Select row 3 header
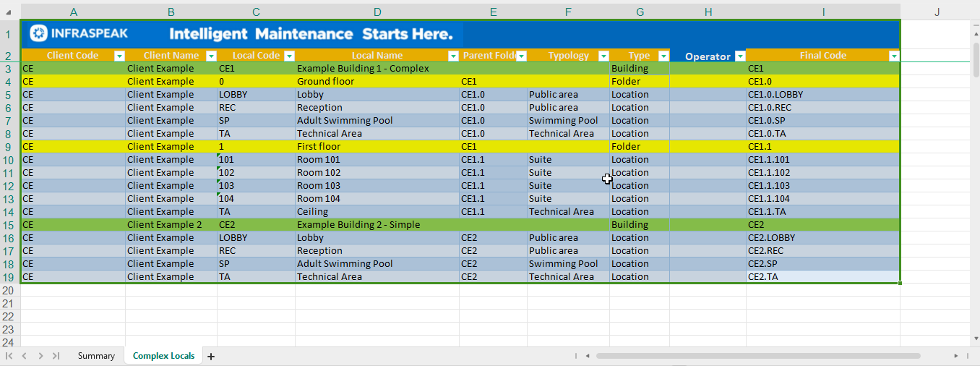 coord(9,69)
